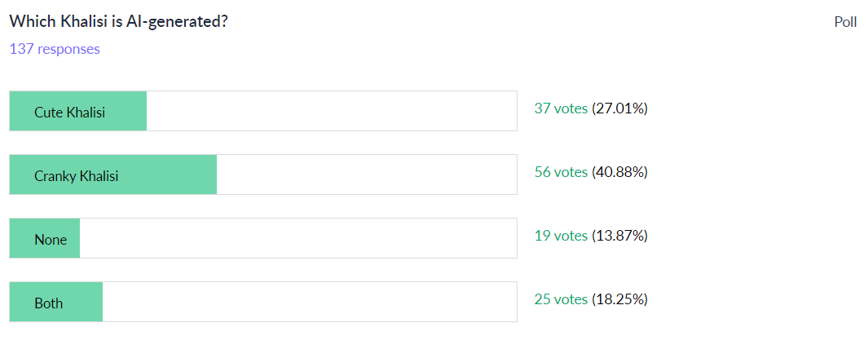Click the 13.87% percentage text
868x345 pixels.
[619, 236]
